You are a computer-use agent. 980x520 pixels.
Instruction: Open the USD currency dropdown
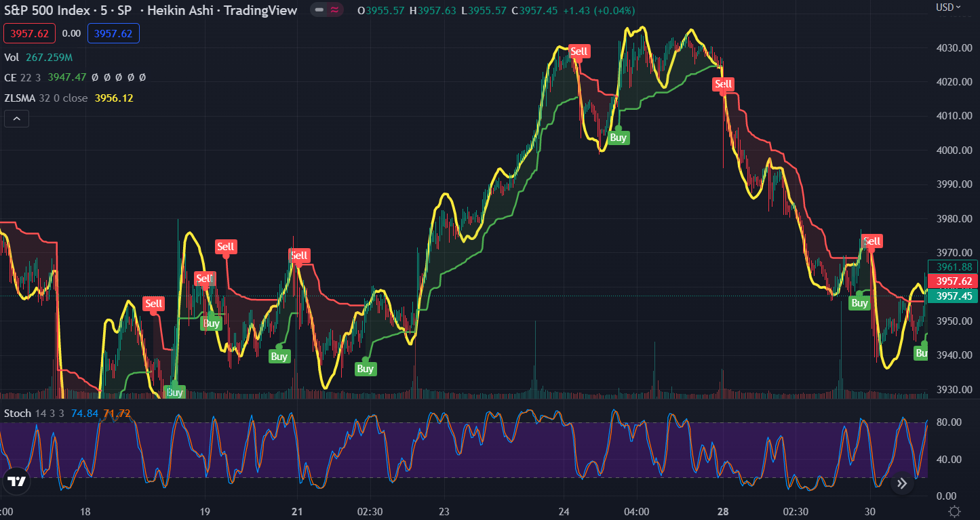pos(948,7)
